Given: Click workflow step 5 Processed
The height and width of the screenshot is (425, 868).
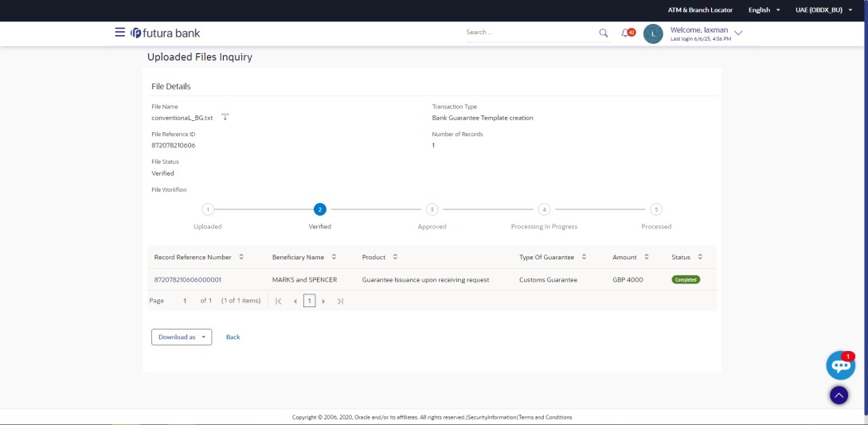Looking at the screenshot, I should tap(656, 210).
